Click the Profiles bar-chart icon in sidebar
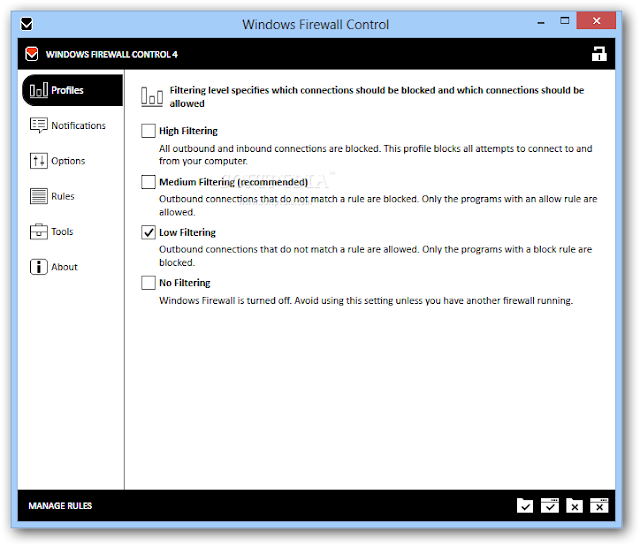Image resolution: width=640 pixels, height=546 pixels. pos(39,90)
